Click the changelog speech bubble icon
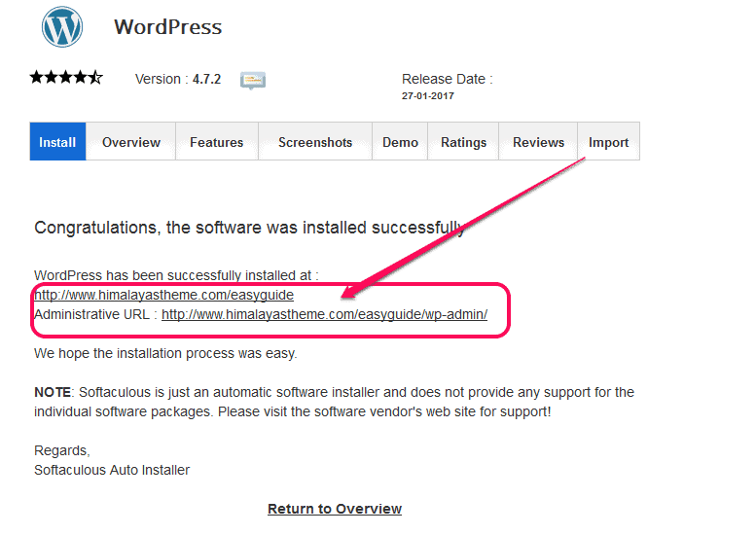 (x=253, y=80)
